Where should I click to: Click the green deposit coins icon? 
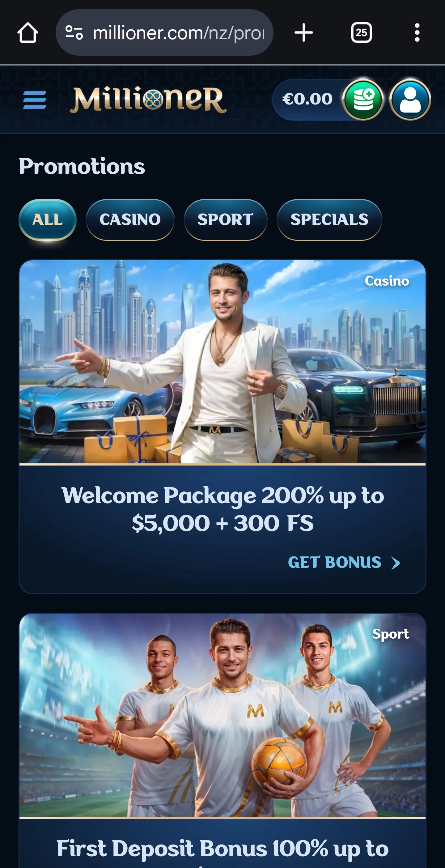[363, 100]
